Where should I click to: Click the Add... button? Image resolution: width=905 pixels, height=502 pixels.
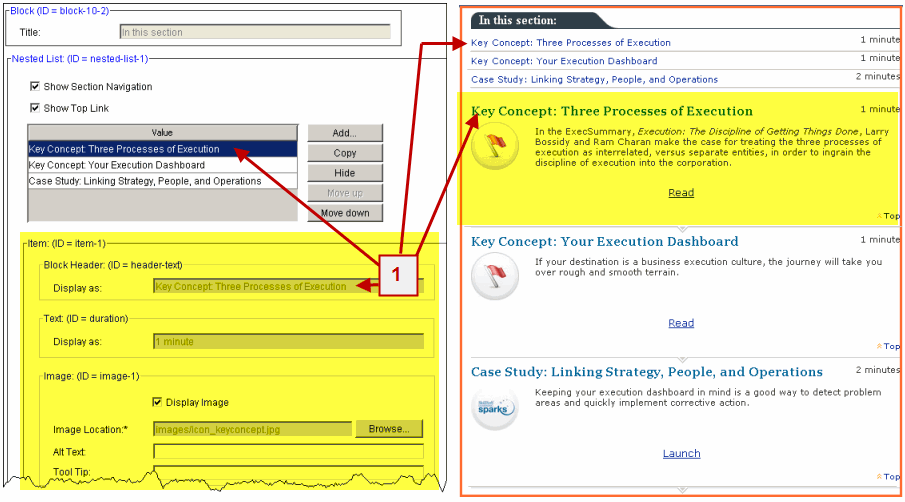[x=345, y=133]
